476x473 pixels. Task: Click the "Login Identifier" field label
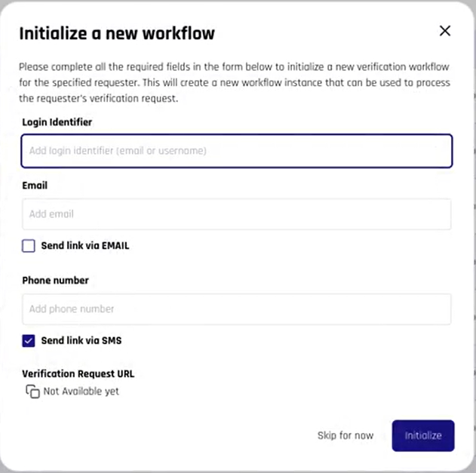[57, 121]
